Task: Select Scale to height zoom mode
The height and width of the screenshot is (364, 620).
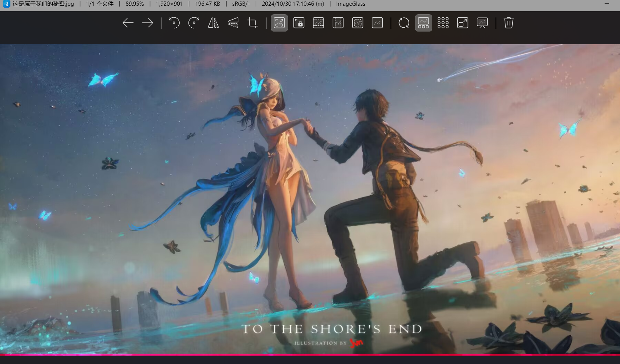Action: click(338, 23)
